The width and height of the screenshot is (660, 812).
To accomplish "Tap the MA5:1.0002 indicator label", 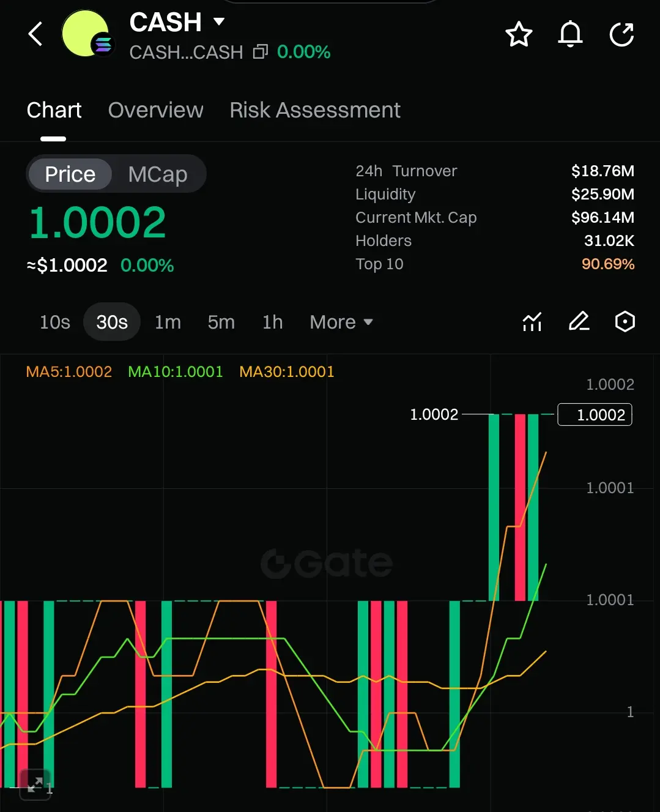I will [69, 371].
